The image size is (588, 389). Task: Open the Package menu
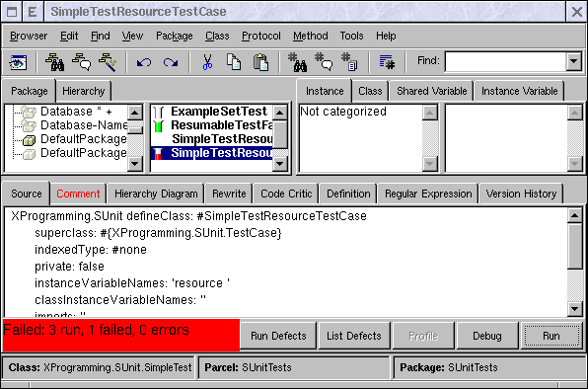[175, 36]
